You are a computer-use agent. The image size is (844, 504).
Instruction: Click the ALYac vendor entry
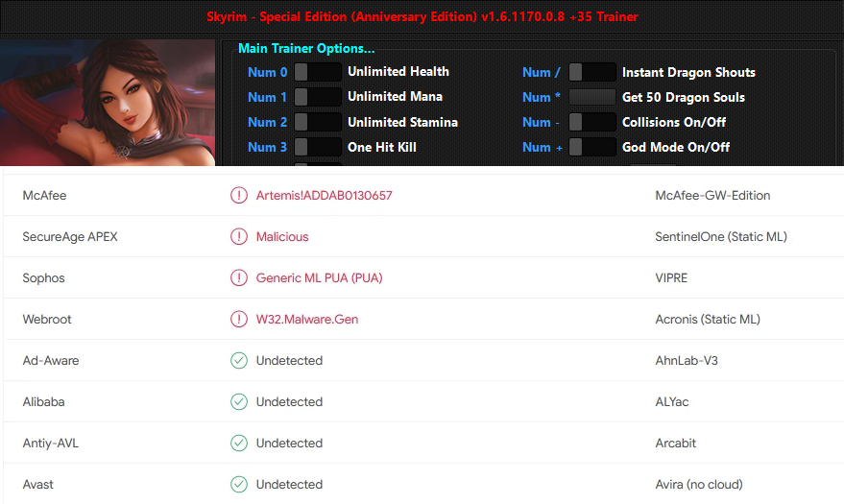[x=672, y=402]
